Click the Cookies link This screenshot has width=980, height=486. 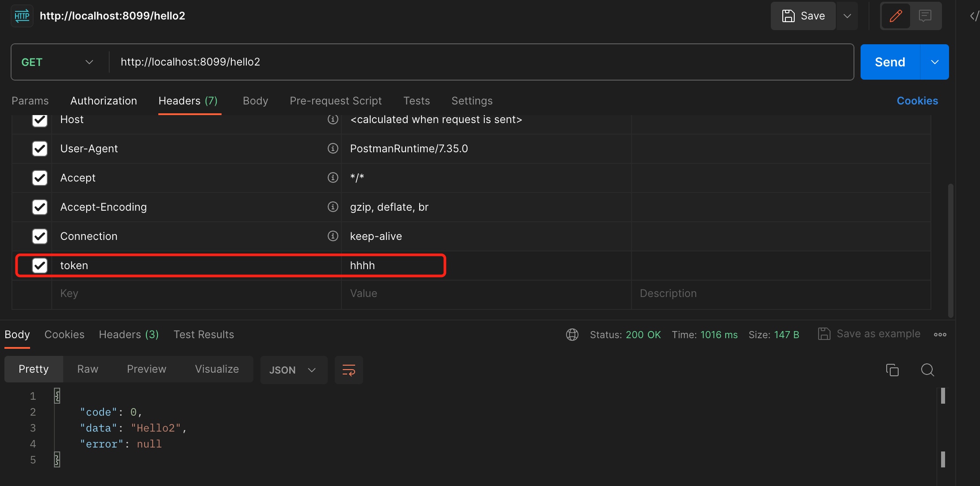(x=917, y=101)
